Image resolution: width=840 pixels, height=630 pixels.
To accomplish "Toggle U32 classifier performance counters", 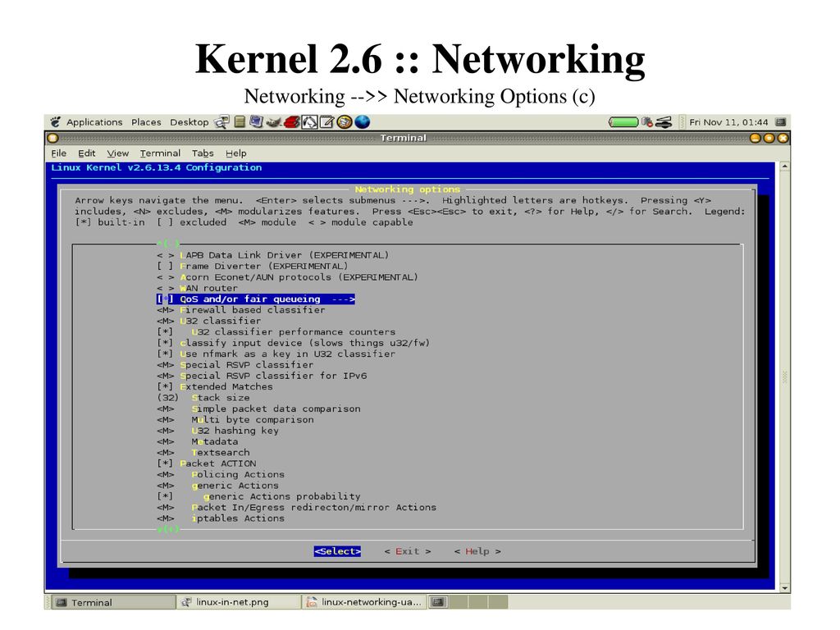I will tap(276, 331).
